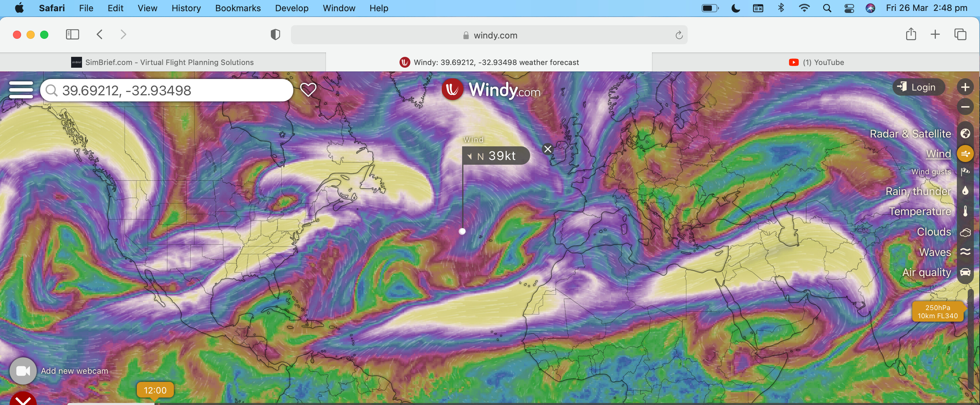Click the Login button
The height and width of the screenshot is (405, 980).
(919, 87)
